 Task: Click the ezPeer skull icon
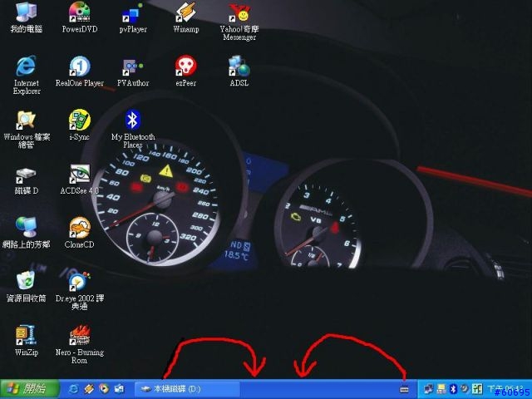coord(186,66)
